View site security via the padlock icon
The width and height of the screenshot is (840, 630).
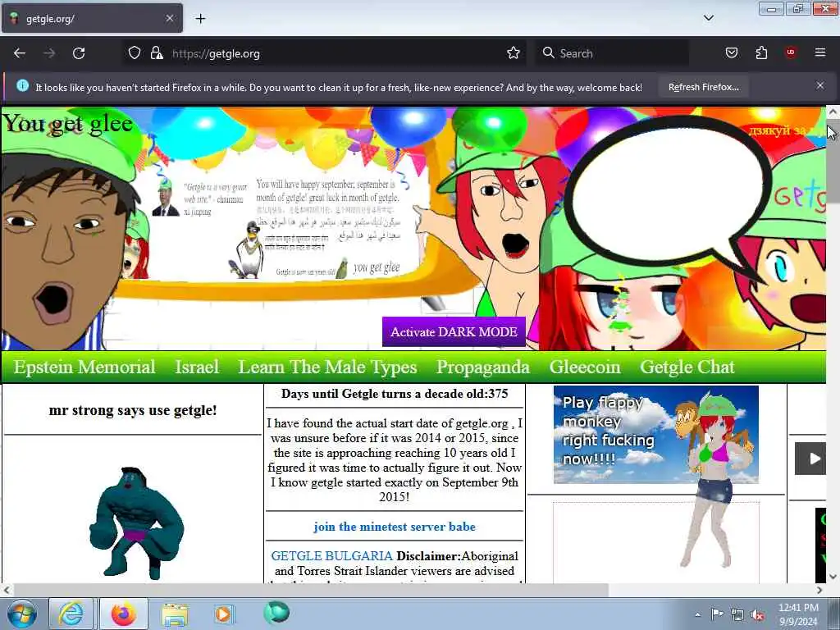point(157,53)
